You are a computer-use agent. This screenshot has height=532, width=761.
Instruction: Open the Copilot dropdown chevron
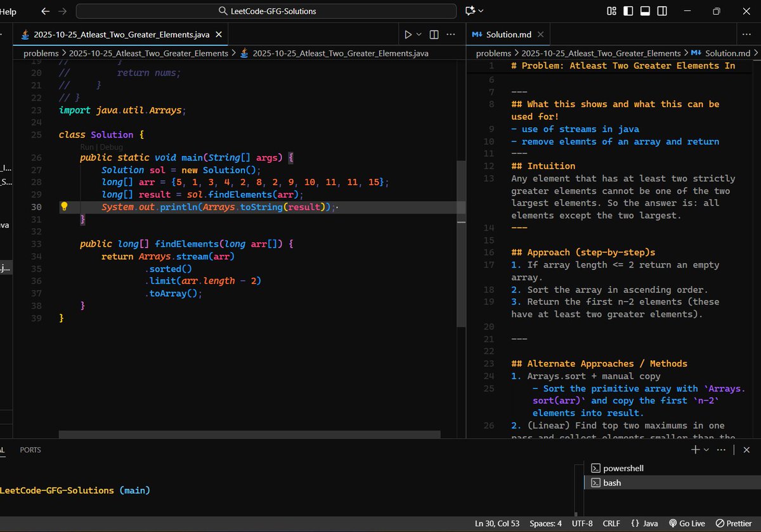(481, 11)
